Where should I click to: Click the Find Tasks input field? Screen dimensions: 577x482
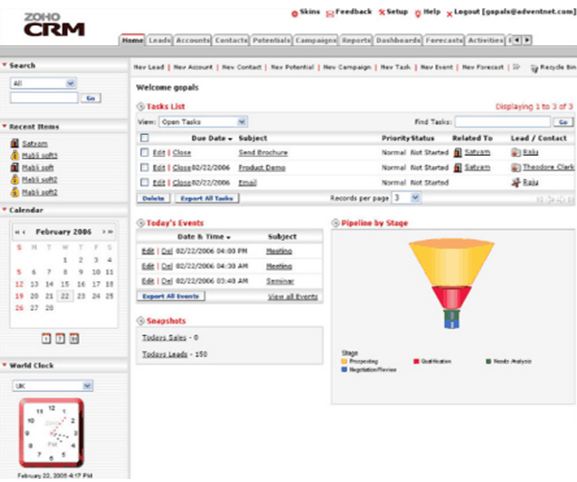503,122
